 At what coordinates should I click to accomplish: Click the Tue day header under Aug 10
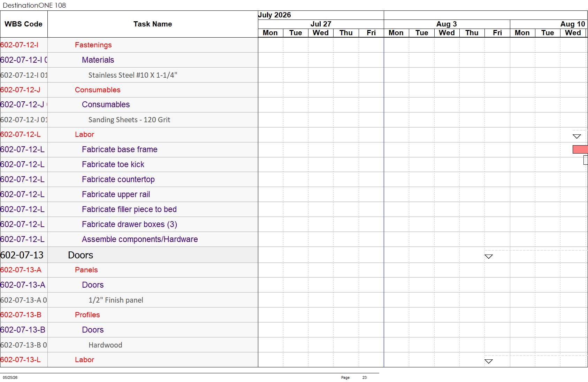548,33
